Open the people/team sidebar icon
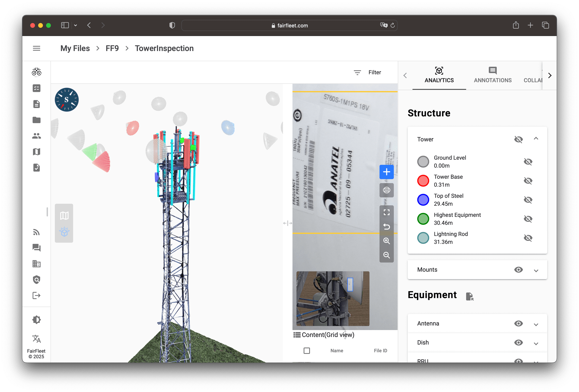579x392 pixels. 36,136
